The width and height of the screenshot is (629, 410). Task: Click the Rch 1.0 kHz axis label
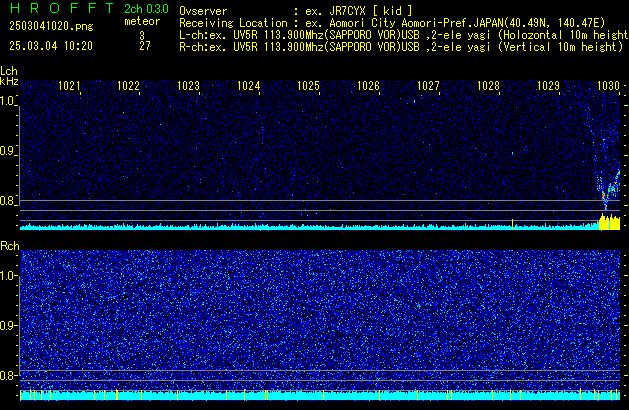tap(8, 276)
